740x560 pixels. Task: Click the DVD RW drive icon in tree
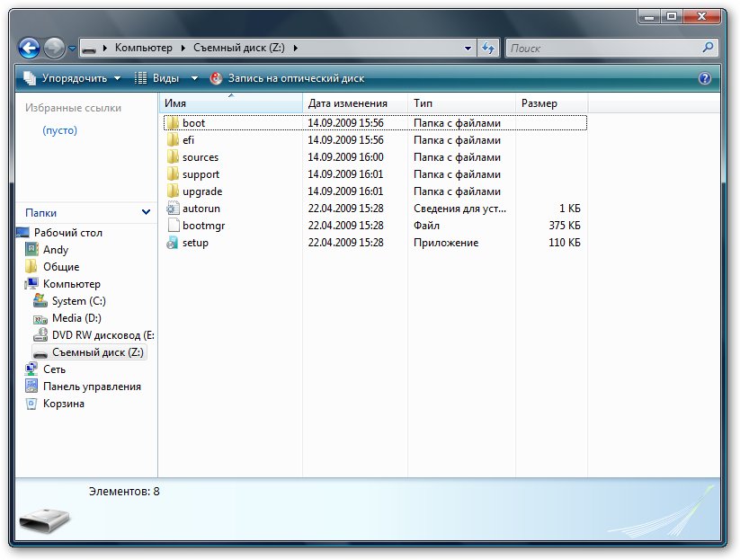coord(40,335)
